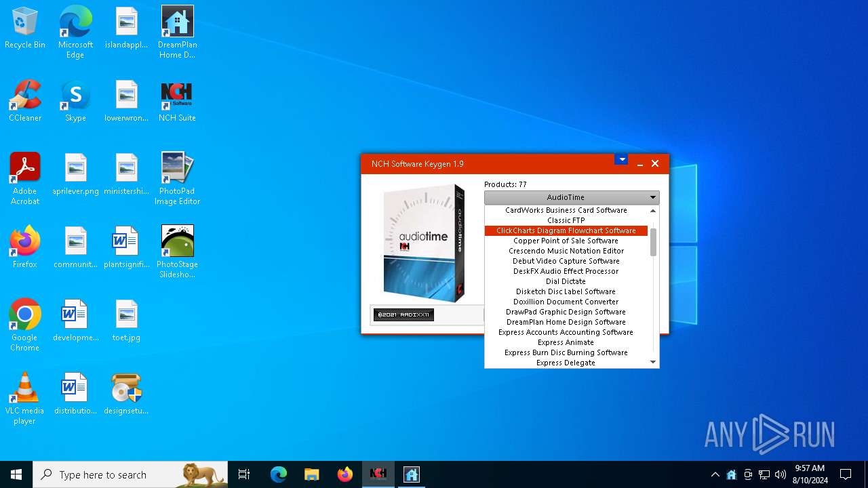Open File Explorer from the taskbar
The width and height of the screenshot is (868, 488).
(x=312, y=474)
